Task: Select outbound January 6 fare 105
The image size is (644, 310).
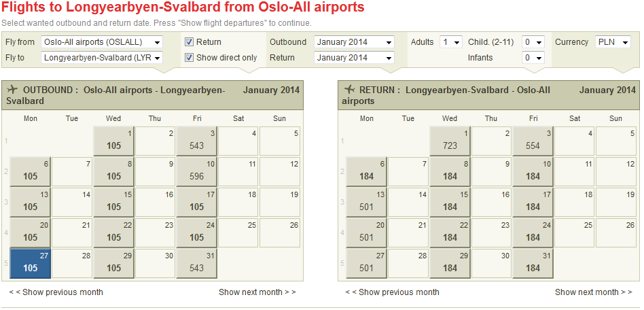Action: (31, 171)
